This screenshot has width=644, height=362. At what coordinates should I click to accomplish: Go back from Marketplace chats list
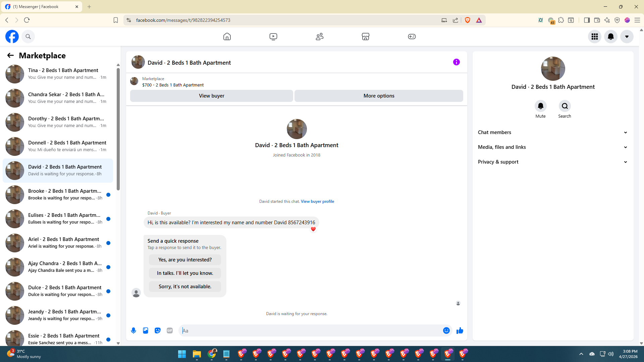pyautogui.click(x=10, y=55)
